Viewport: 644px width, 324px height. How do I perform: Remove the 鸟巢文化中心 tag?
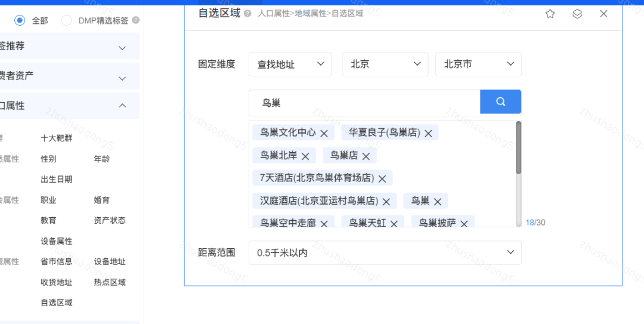[x=324, y=133]
